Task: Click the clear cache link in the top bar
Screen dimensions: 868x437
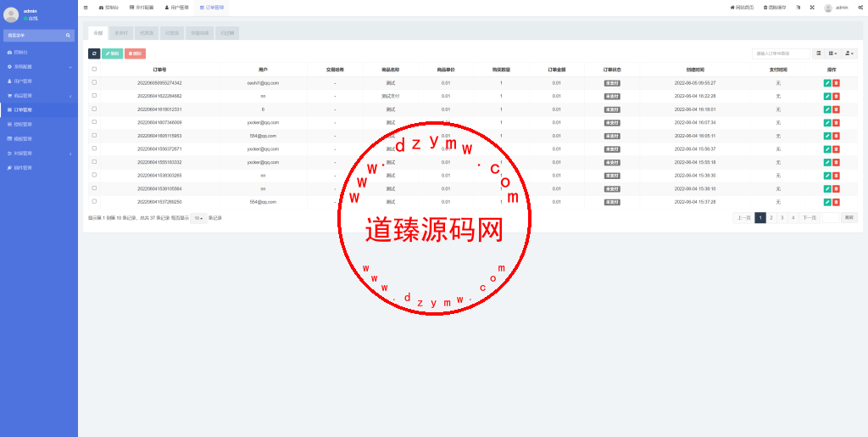Action: click(x=775, y=8)
